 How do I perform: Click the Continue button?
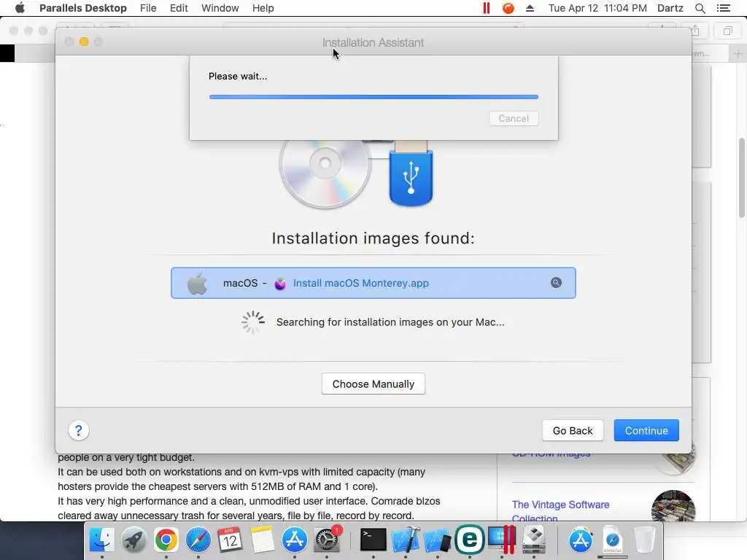click(x=646, y=430)
